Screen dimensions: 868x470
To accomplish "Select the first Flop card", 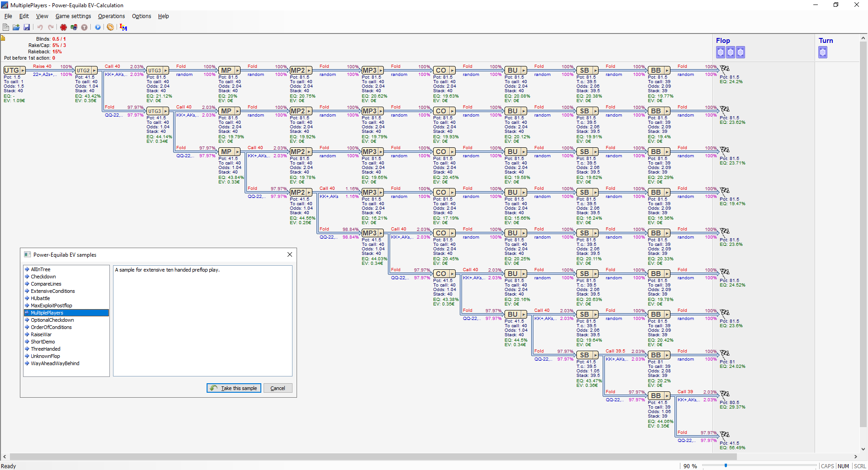I will tap(721, 52).
